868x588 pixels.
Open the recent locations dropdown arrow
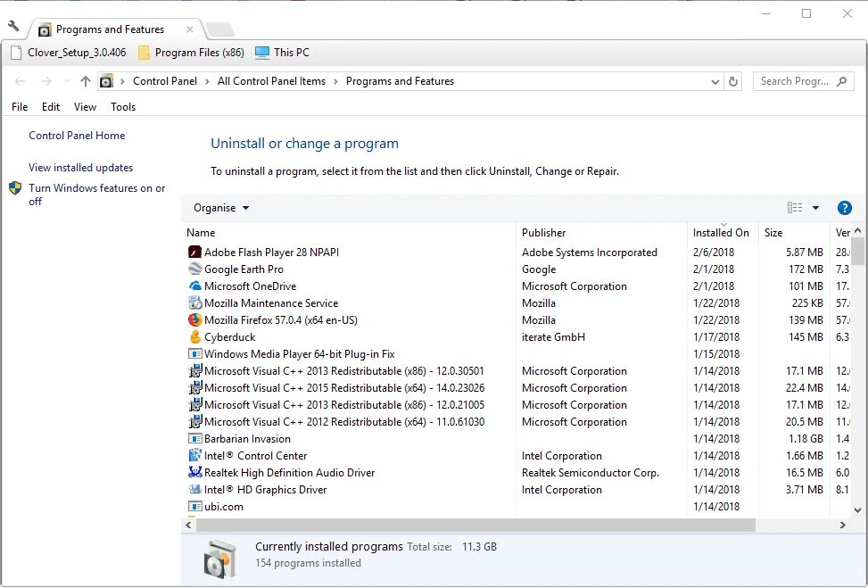67,81
